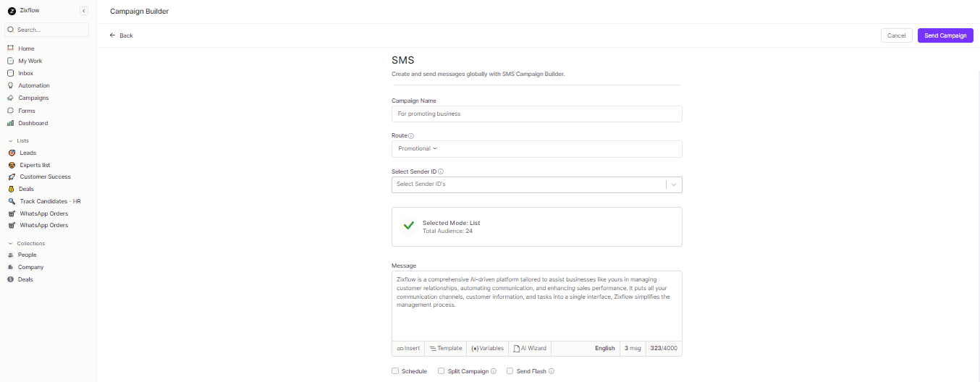Go back using the Back link
Image resolution: width=980 pixels, height=382 pixels.
point(122,35)
